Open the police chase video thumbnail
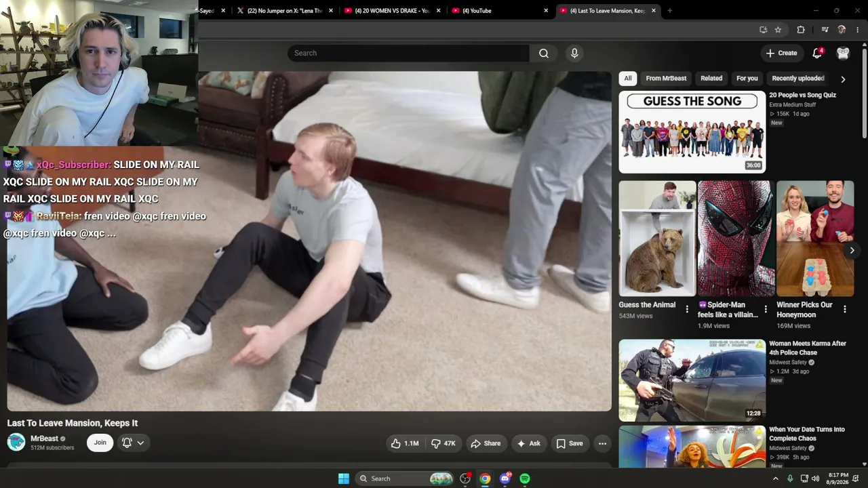The height and width of the screenshot is (488, 868). pyautogui.click(x=692, y=380)
